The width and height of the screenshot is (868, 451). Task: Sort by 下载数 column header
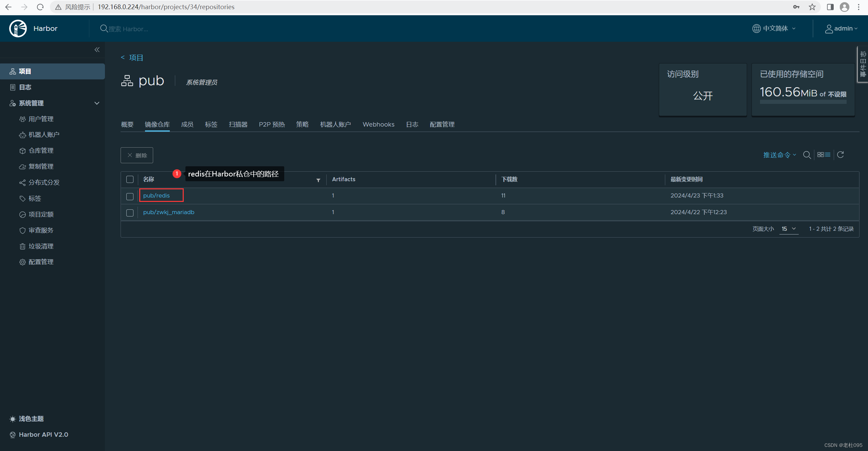509,179
